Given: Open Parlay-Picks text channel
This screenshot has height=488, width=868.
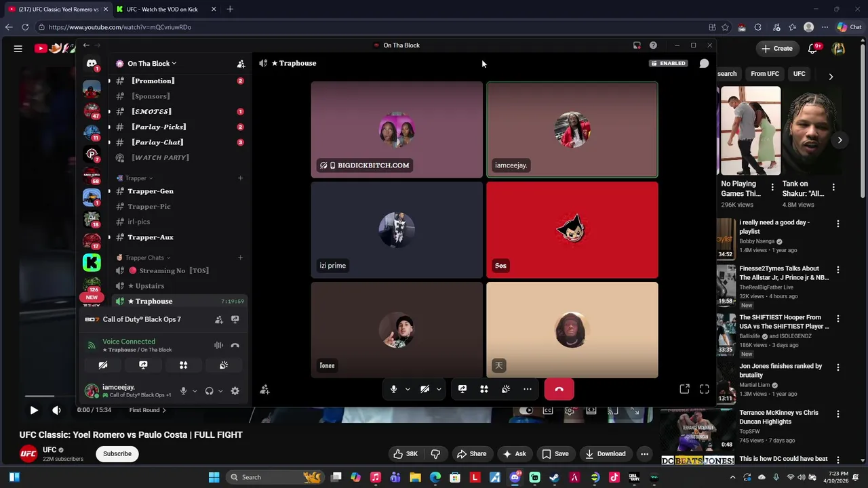Looking at the screenshot, I should (179, 127).
